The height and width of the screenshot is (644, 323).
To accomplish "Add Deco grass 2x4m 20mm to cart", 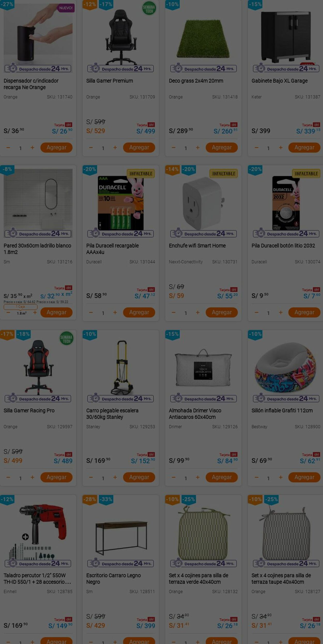I will click(x=221, y=148).
